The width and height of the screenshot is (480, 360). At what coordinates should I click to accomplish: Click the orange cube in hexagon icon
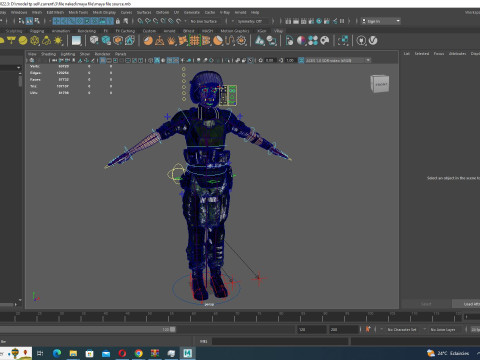pyautogui.click(x=118, y=41)
